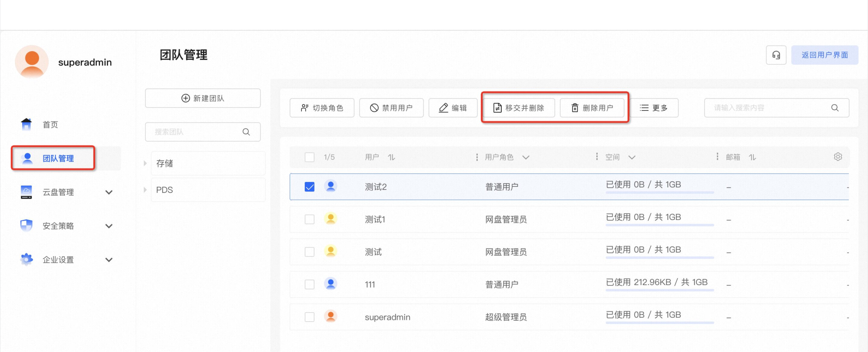Screen dimensions: 868x352
Task: Click the table column settings gear icon
Action: click(838, 157)
